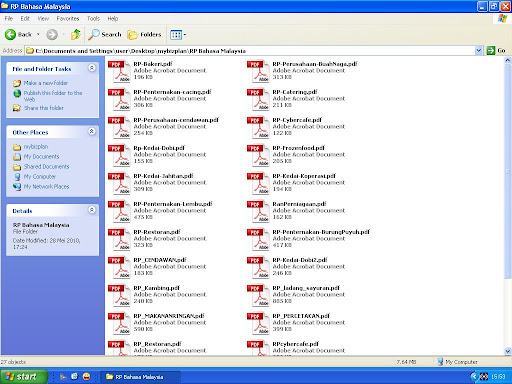Click RP_Restoran.pdf file name
The height and width of the screenshot is (384, 512).
click(157, 344)
